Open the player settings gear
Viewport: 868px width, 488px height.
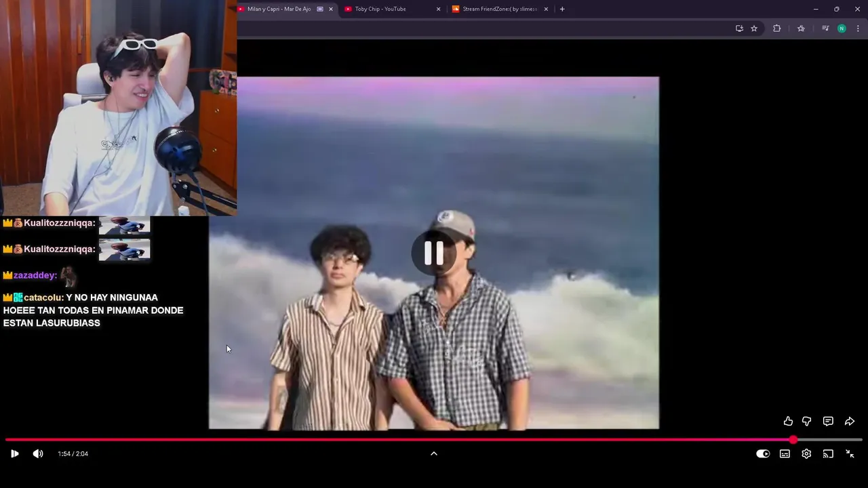tap(806, 454)
